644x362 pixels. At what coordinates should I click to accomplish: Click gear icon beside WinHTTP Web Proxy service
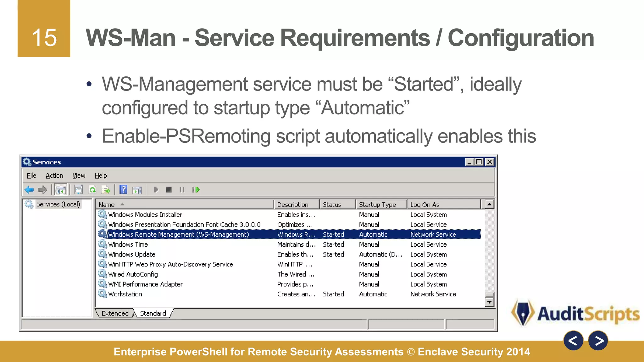pos(102,264)
